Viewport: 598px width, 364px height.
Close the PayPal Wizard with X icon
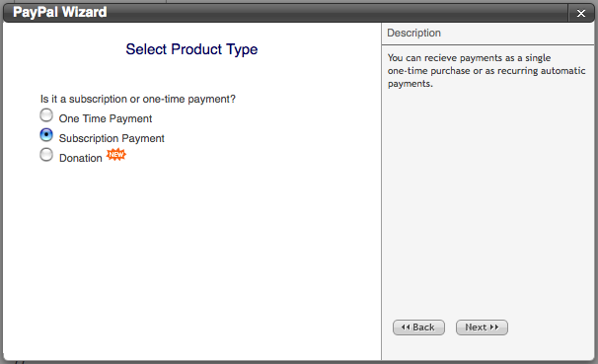click(581, 14)
